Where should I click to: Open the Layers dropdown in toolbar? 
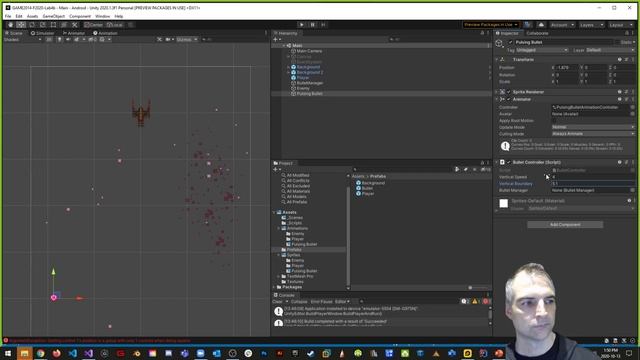point(591,25)
